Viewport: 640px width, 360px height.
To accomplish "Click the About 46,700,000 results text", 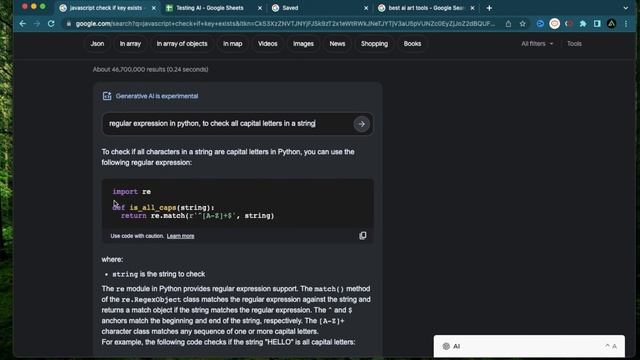I will [x=150, y=69].
